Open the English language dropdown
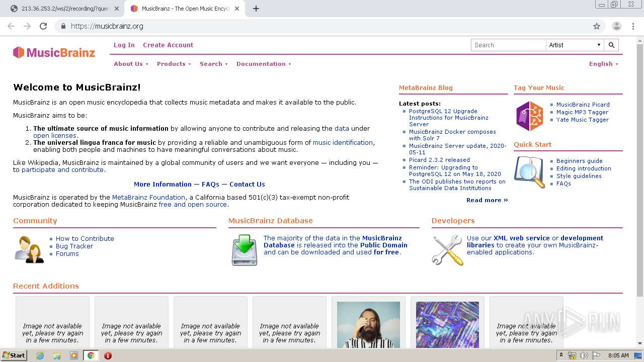 pyautogui.click(x=604, y=64)
